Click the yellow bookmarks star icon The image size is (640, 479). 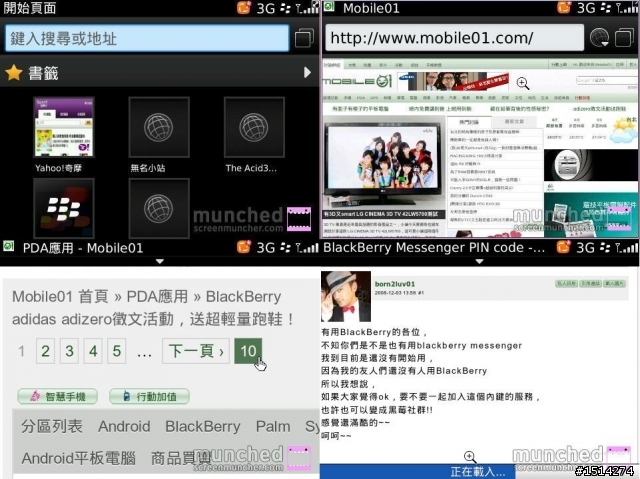pyautogui.click(x=13, y=73)
